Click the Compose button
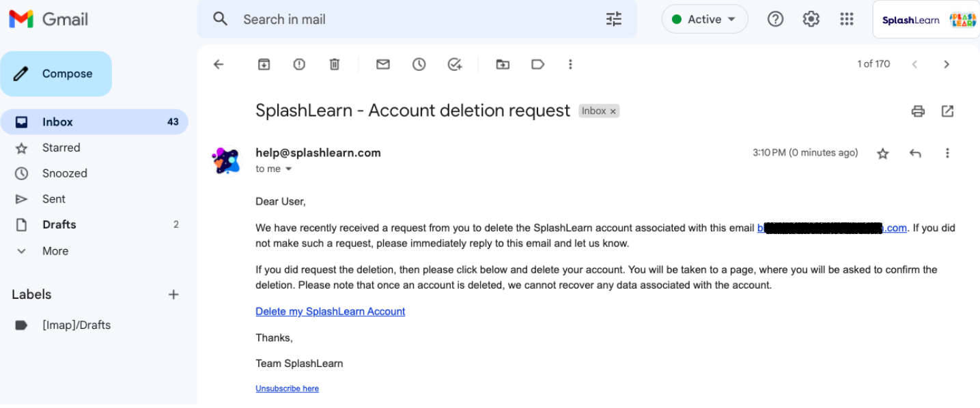980x408 pixels. 56,74
